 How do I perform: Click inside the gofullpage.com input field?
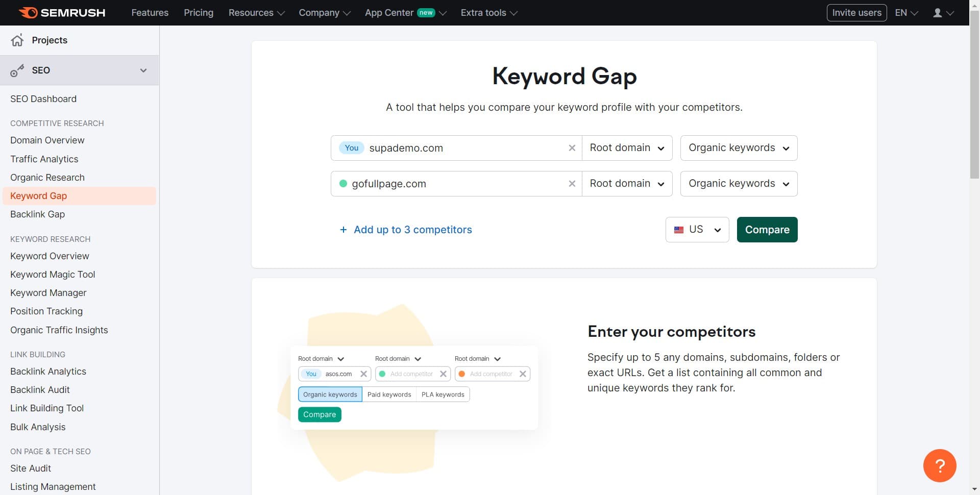459,183
